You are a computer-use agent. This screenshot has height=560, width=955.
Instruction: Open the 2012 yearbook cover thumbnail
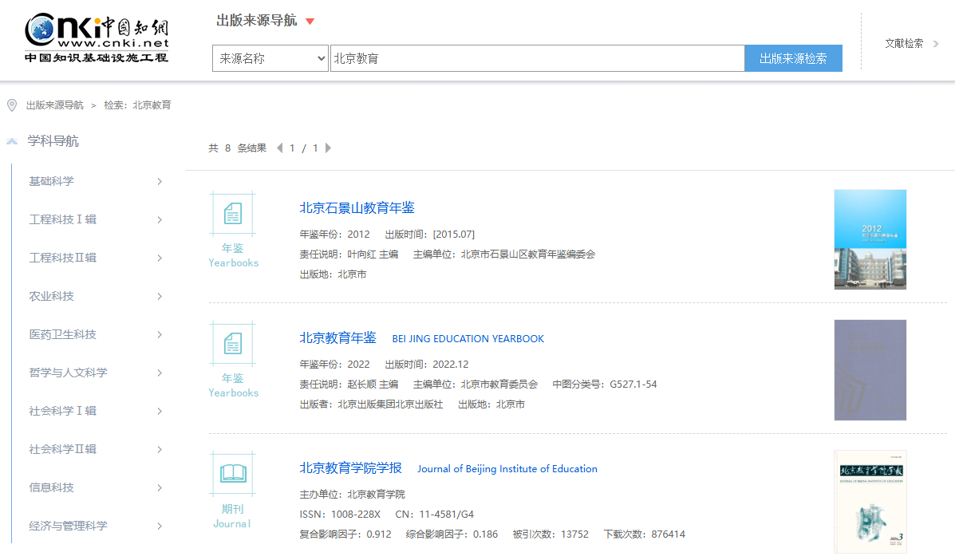870,240
